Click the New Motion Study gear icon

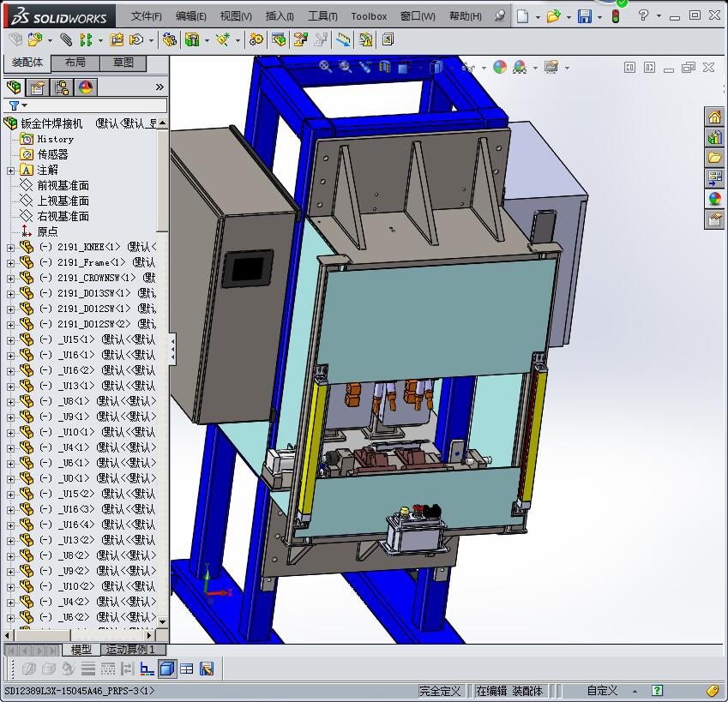[256, 40]
